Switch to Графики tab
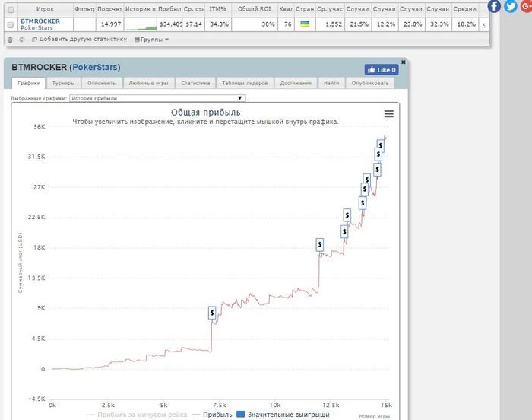 coord(29,83)
